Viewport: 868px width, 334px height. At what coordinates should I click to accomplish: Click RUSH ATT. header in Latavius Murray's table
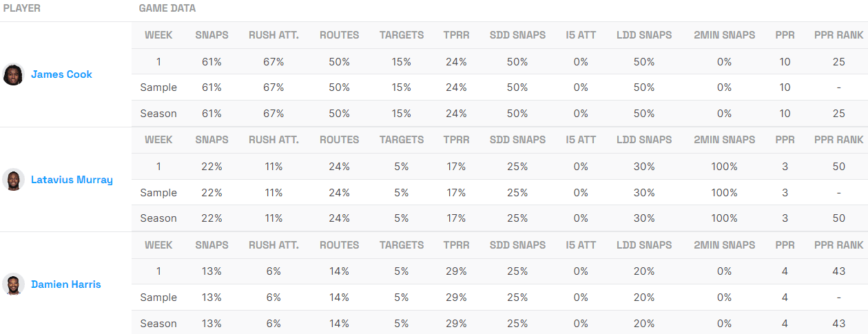[273, 140]
